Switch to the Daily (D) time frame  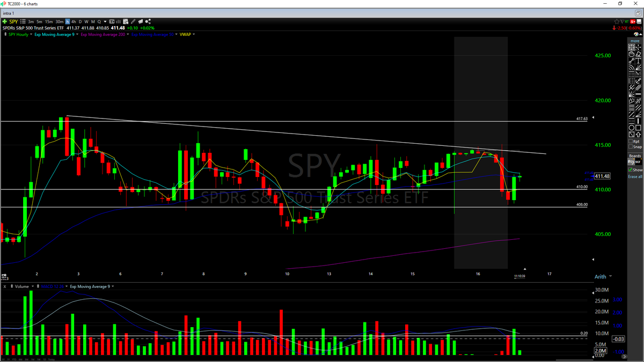point(80,21)
